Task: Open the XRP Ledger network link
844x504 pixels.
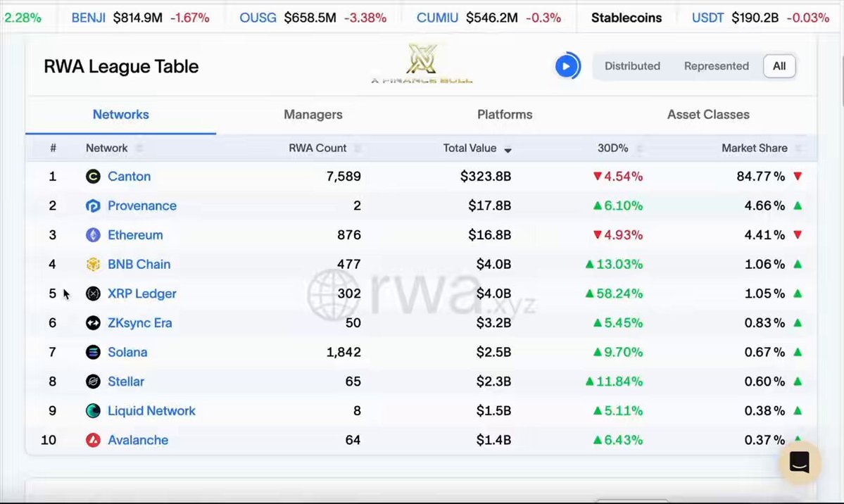Action: tap(142, 294)
